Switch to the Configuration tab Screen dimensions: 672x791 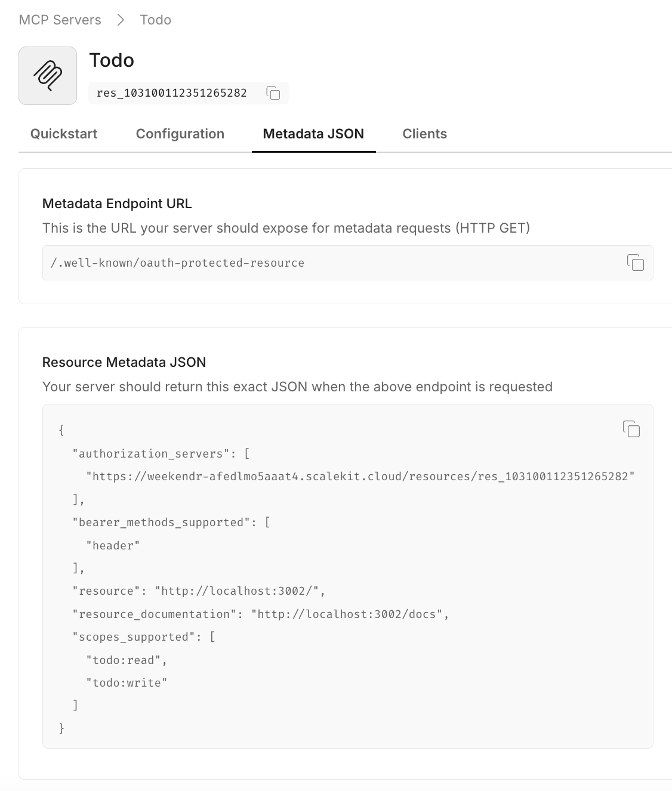(180, 134)
